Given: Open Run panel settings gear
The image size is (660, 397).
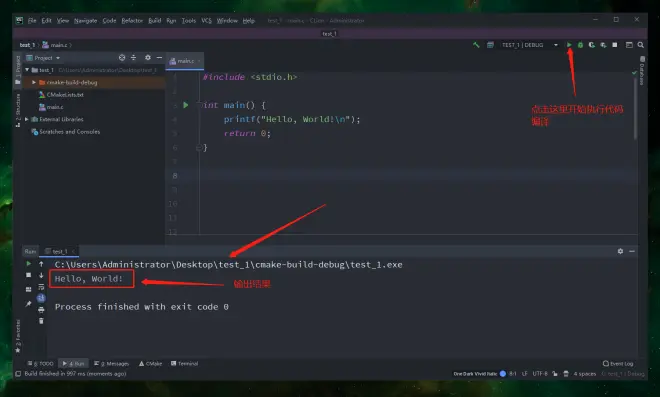Looking at the screenshot, I should click(620, 251).
